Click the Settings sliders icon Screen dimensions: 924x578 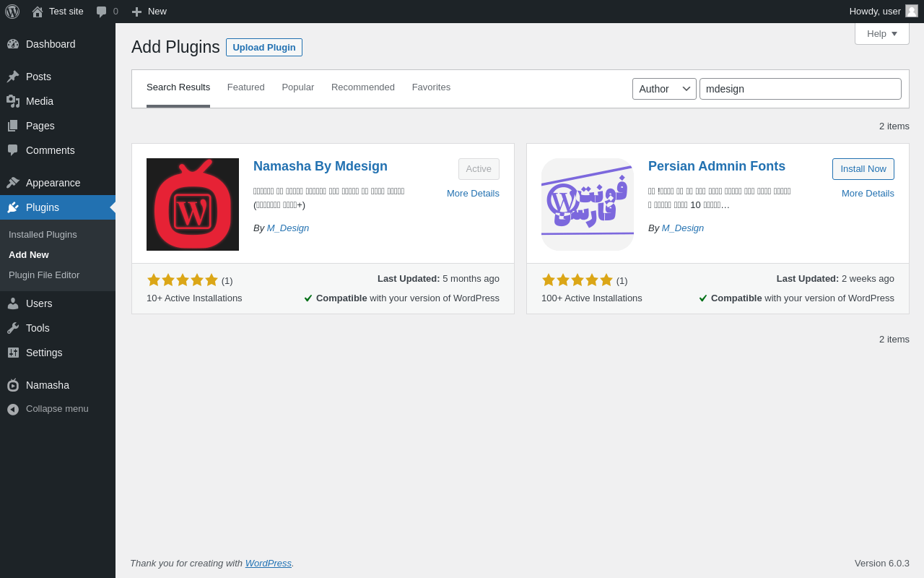click(x=13, y=353)
